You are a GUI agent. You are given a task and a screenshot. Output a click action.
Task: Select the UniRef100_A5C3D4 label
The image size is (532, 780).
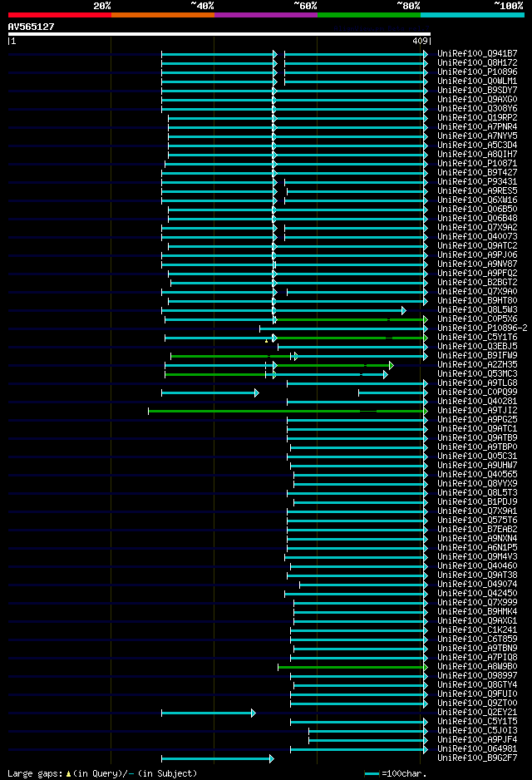coord(477,146)
